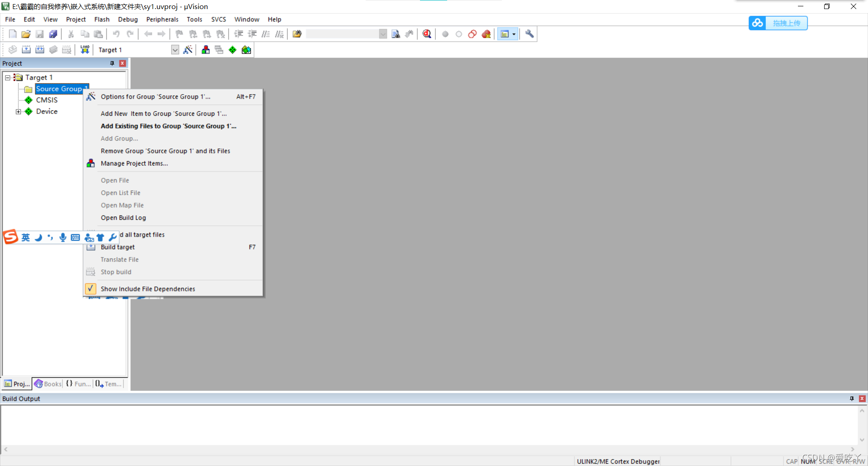Pin the Build Output panel
Screen dimensions: 868x466
click(852, 399)
